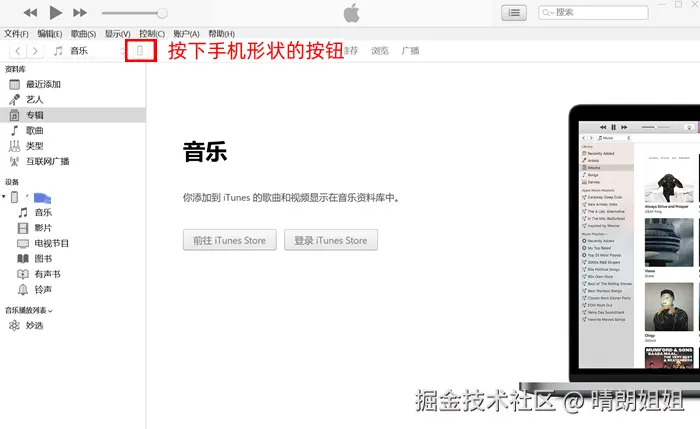Click the TV icon beside 电视节目
Image resolution: width=700 pixels, height=429 pixels.
click(23, 244)
